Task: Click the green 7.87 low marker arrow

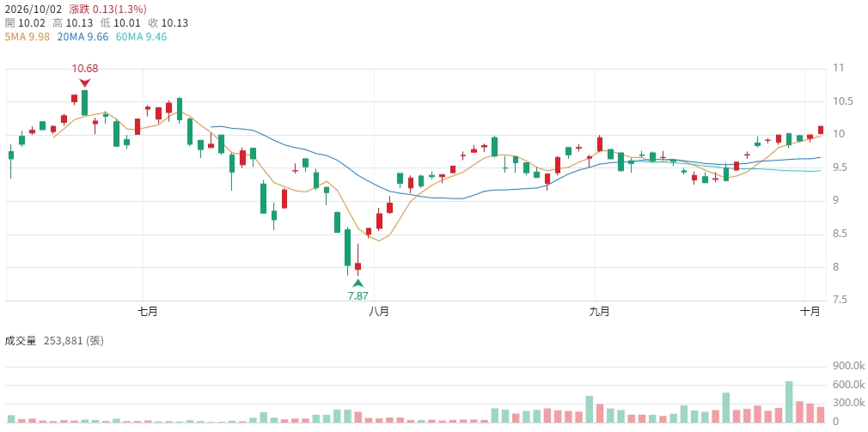Action: coord(358,283)
